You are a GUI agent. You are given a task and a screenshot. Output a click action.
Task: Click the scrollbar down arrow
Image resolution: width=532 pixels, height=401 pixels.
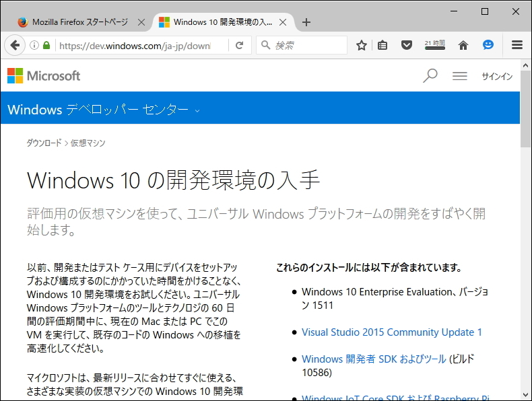pos(525,395)
